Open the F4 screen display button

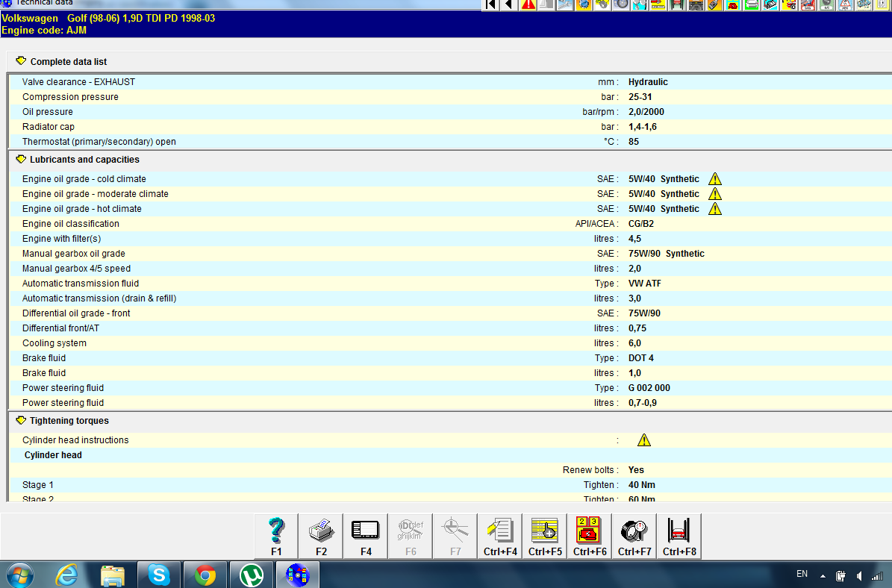coord(366,536)
